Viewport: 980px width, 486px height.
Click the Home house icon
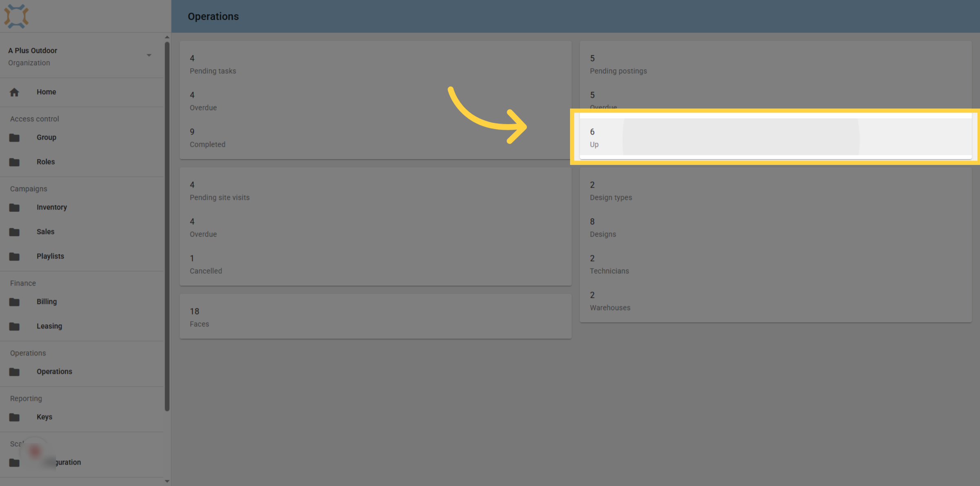tap(14, 92)
